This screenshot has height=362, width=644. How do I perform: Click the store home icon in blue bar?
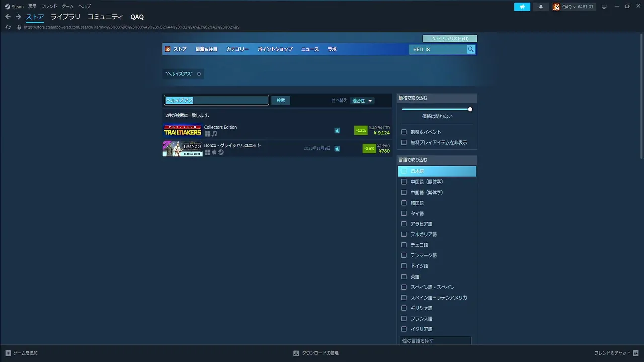click(x=168, y=49)
